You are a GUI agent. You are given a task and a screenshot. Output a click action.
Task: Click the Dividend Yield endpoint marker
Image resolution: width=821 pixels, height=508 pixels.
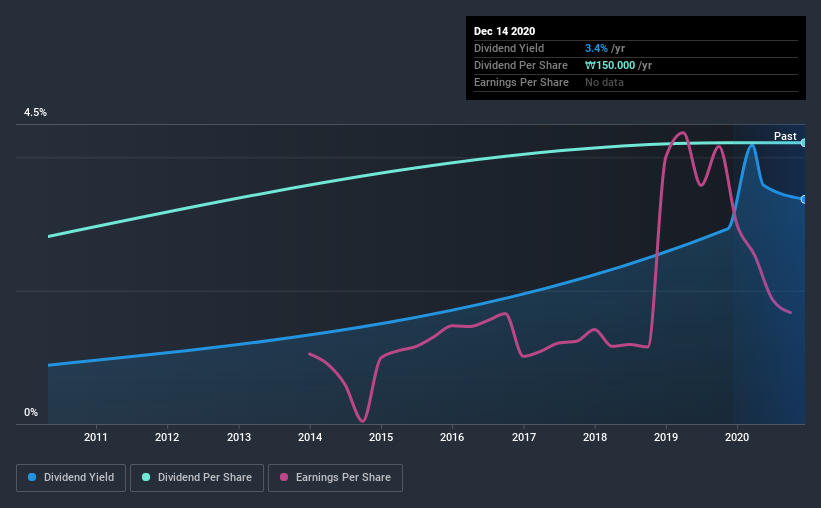(804, 200)
